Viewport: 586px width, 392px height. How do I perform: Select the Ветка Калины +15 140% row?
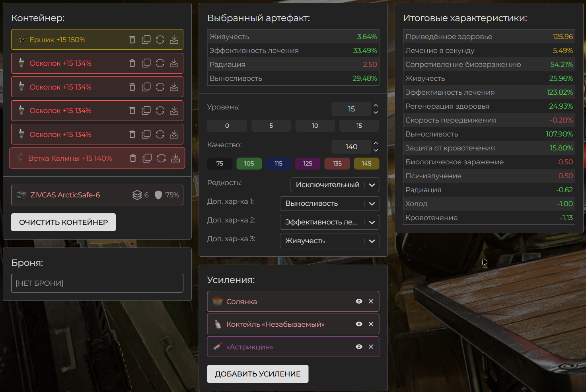97,158
